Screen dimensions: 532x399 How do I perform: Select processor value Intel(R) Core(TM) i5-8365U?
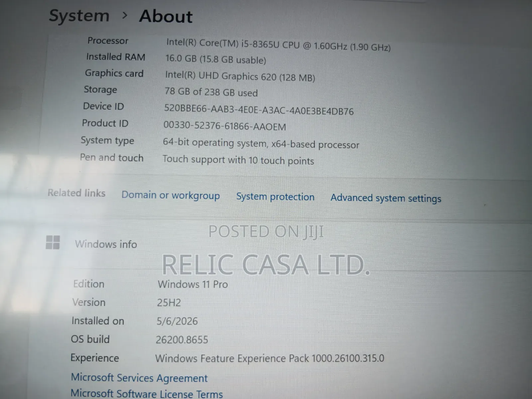pos(278,45)
